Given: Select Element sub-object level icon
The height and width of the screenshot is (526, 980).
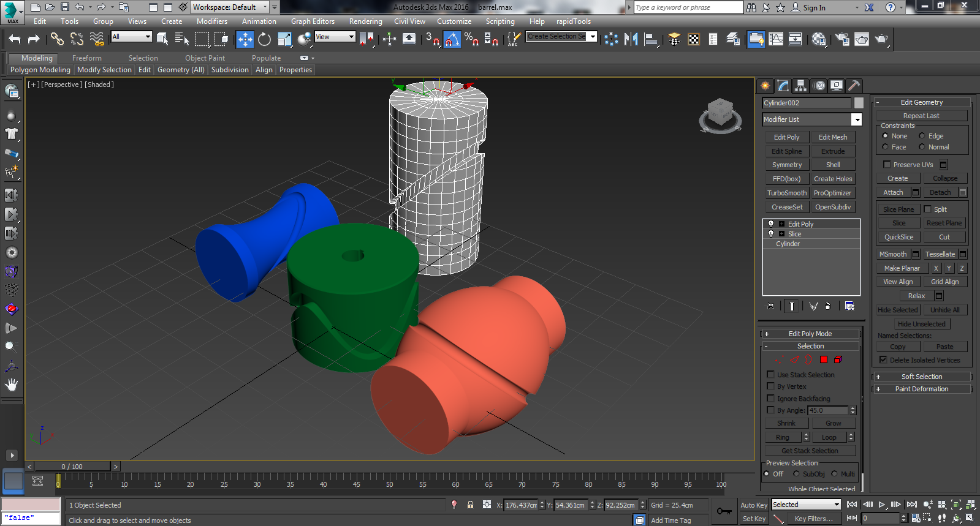Looking at the screenshot, I should 838,359.
